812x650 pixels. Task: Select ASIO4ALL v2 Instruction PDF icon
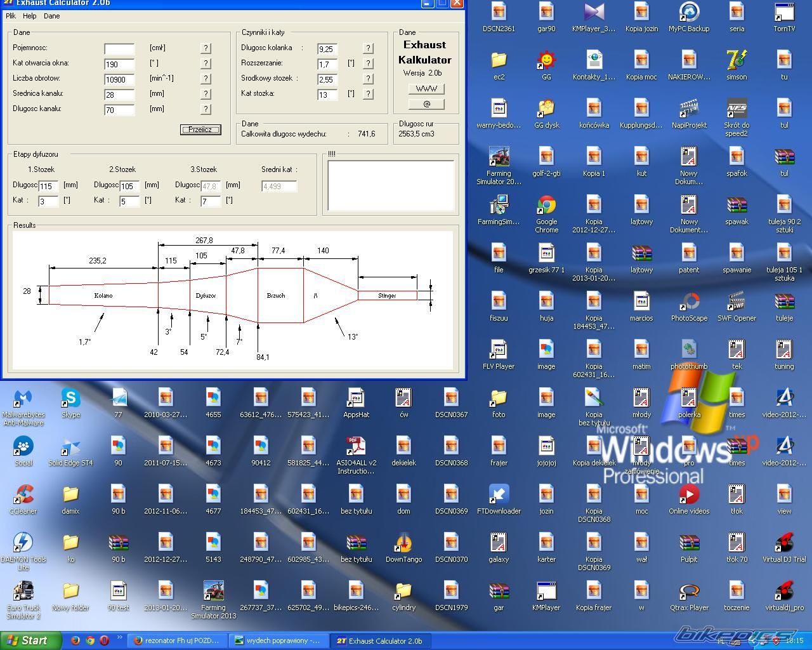click(x=356, y=455)
